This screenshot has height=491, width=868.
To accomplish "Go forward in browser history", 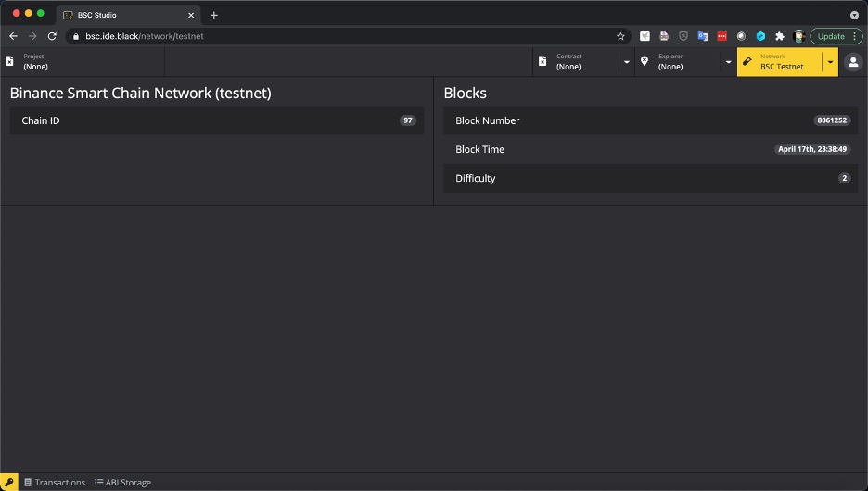I will [32, 36].
